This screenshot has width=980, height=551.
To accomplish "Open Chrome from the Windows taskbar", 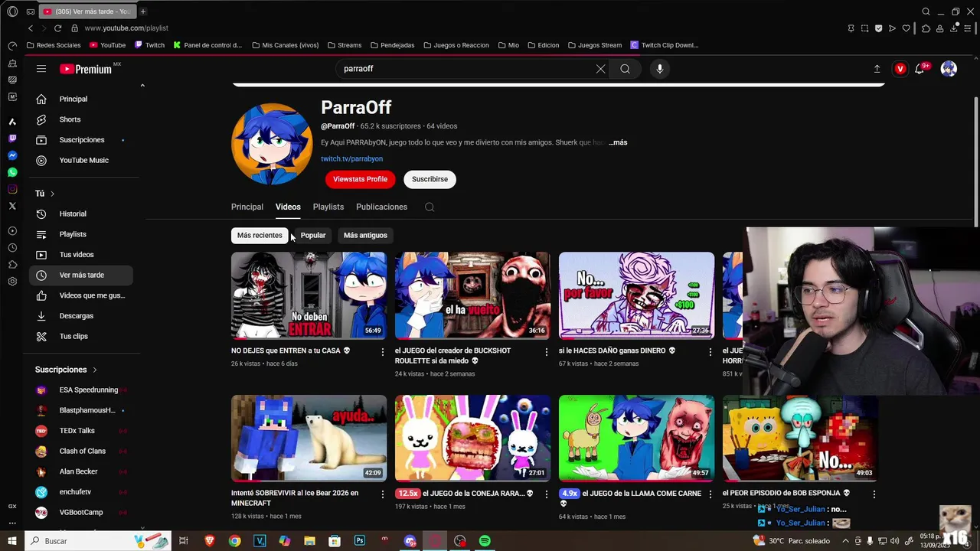I will point(234,541).
